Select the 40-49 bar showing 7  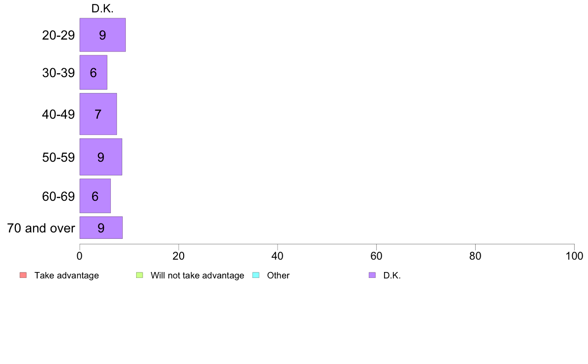coord(98,114)
